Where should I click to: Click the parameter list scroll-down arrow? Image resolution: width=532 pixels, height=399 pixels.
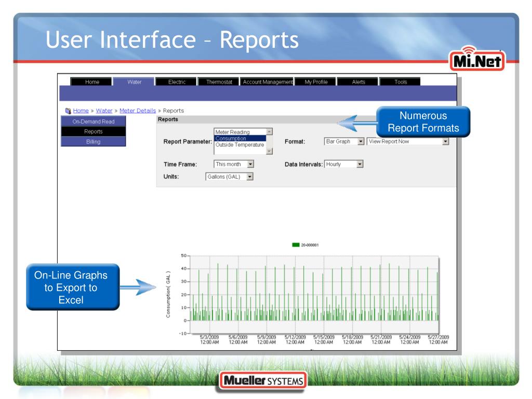(270, 151)
